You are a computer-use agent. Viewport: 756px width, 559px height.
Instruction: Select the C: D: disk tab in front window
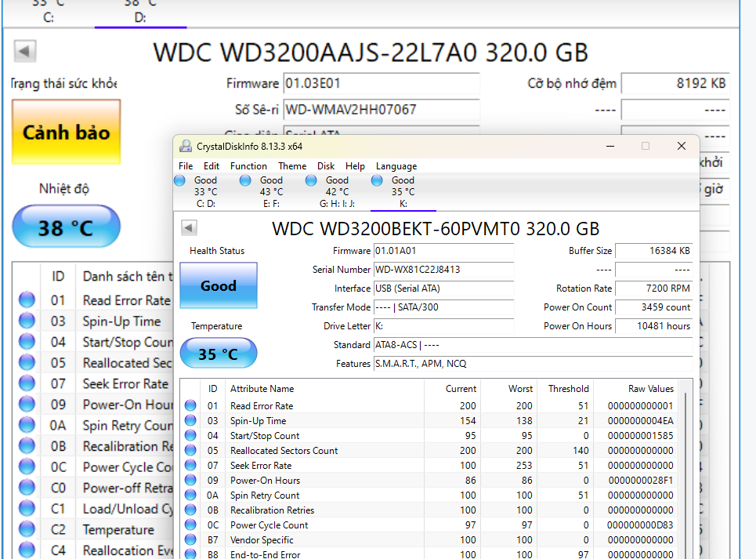click(206, 192)
